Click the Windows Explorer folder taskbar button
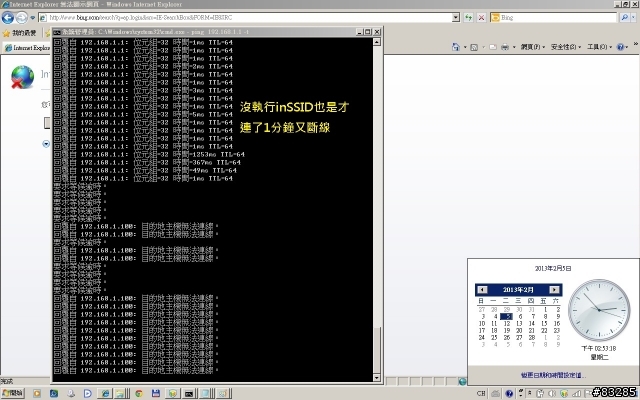The height and width of the screenshot is (400, 640). point(121,393)
